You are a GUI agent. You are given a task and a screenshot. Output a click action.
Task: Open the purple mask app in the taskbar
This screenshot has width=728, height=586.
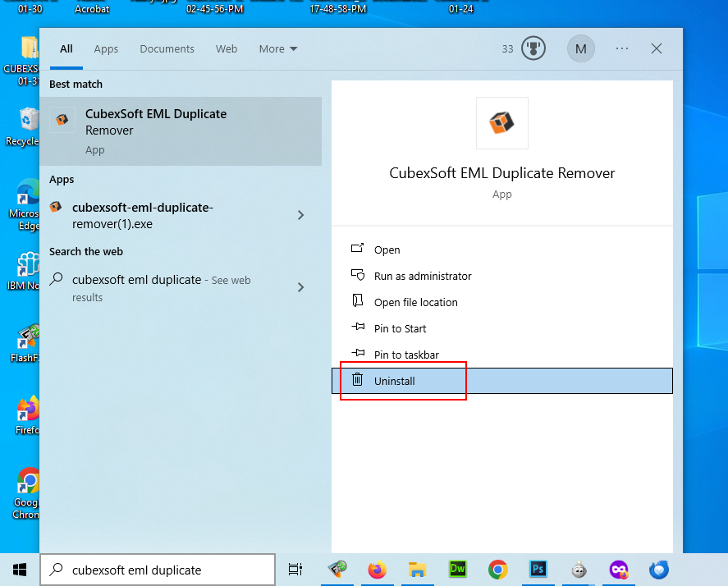point(619,570)
